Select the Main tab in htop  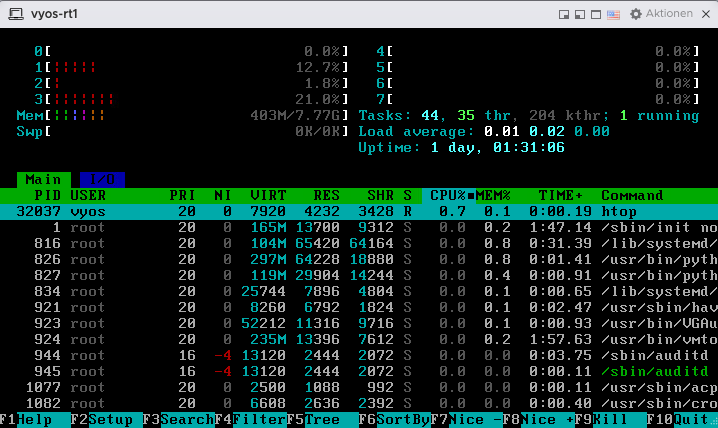pyautogui.click(x=43, y=179)
